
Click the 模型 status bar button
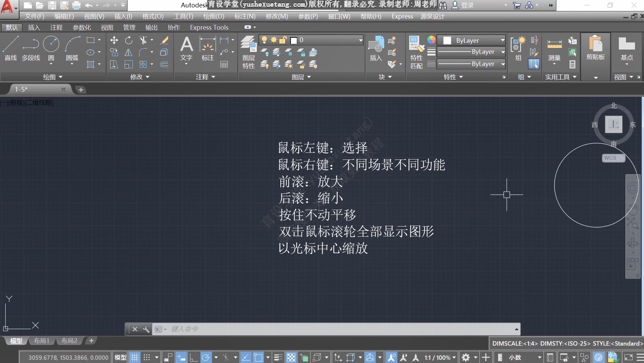pyautogui.click(x=120, y=357)
